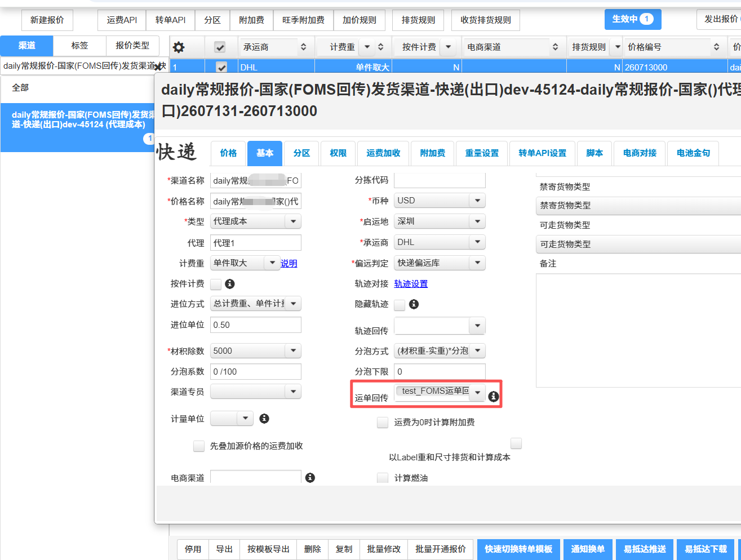Sort the 计费重 column
The image size is (741, 560).
(381, 47)
